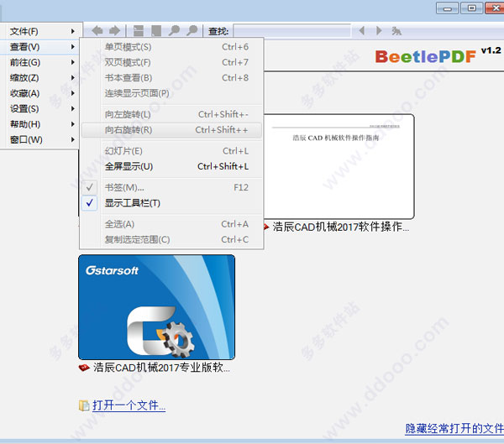Choose 单页模式(S) from the view menu
Screen dimensions: 504x444
pos(171,47)
